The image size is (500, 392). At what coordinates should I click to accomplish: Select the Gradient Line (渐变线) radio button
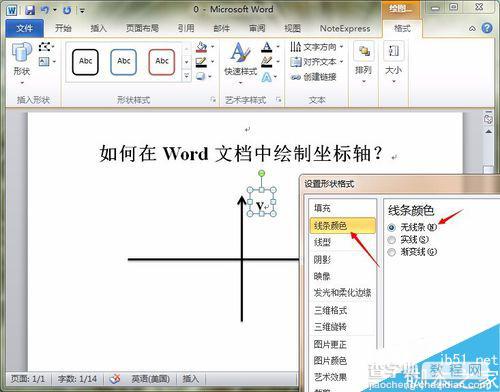coord(392,252)
